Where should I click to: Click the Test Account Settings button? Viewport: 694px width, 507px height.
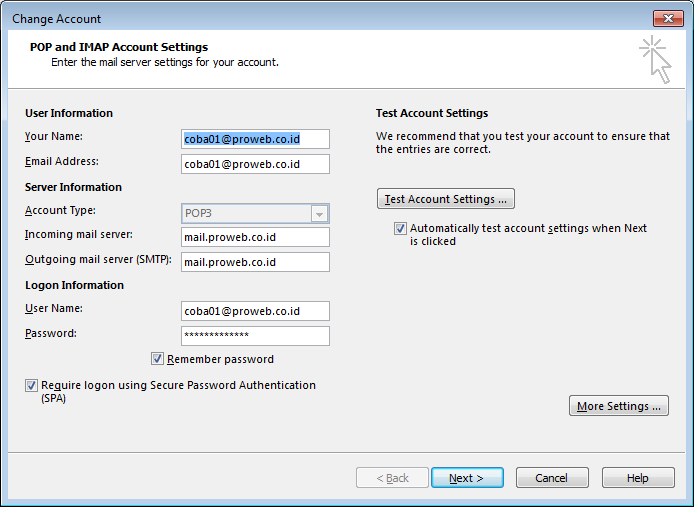(446, 199)
